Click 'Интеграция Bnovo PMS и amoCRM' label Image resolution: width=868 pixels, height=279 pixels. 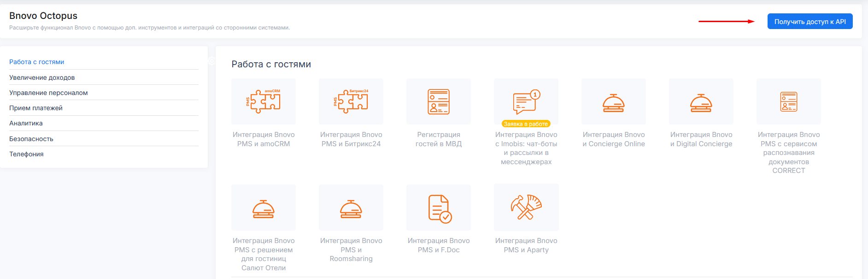pos(264,139)
